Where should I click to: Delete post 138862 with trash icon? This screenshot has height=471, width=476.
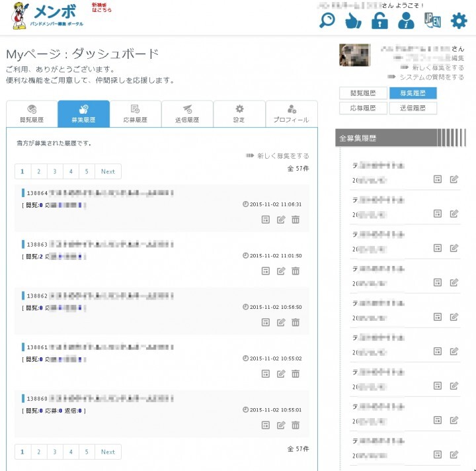pos(296,322)
